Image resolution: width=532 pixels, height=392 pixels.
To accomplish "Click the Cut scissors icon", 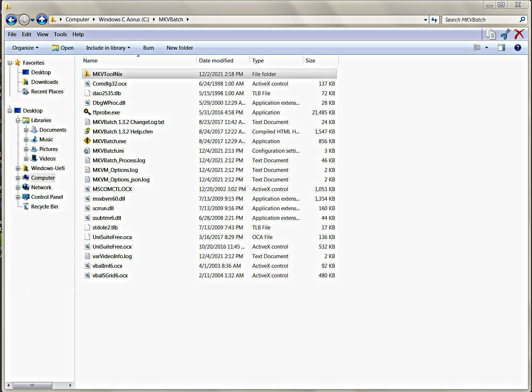I will [505, 34].
